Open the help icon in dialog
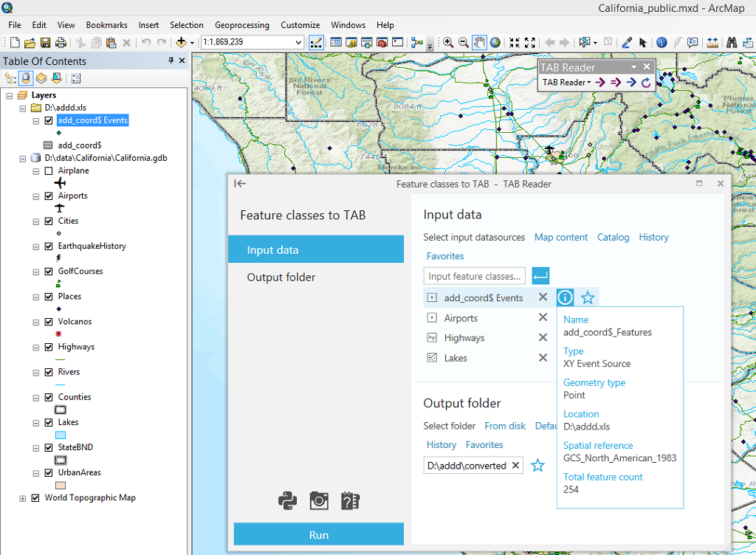 tap(350, 500)
